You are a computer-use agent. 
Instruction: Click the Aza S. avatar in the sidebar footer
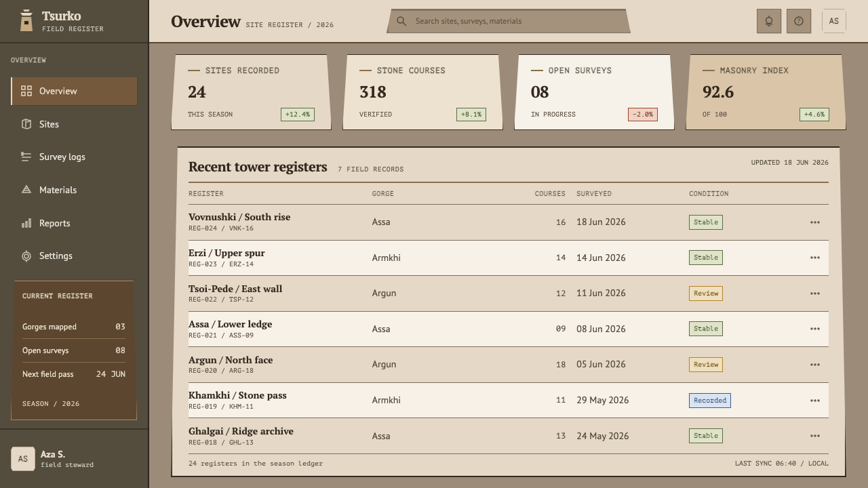tap(23, 459)
